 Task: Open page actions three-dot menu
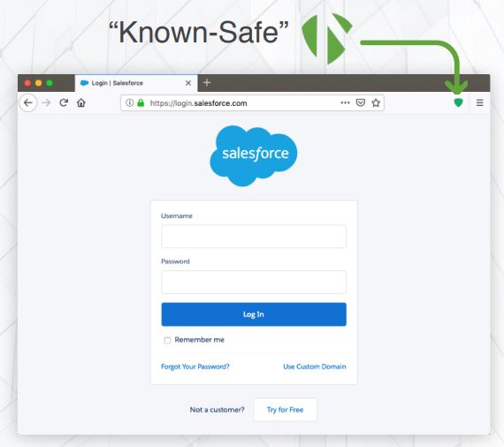345,102
